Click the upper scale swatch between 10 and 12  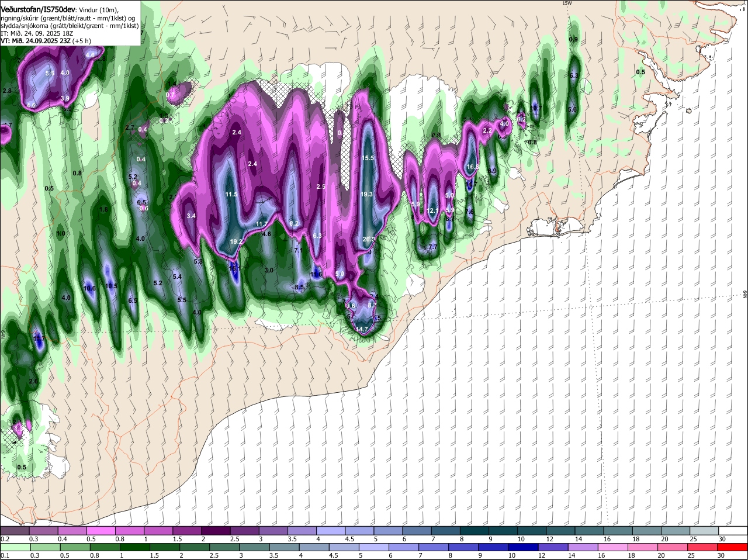(532, 531)
